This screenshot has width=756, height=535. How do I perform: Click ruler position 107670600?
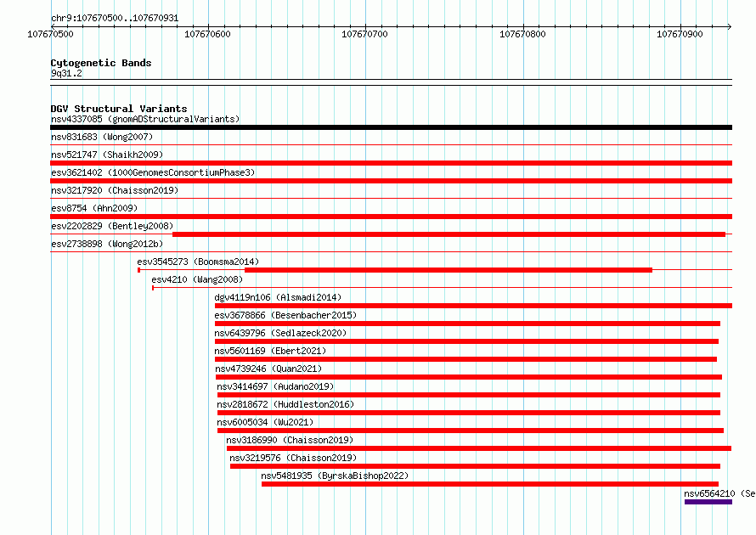click(208, 34)
